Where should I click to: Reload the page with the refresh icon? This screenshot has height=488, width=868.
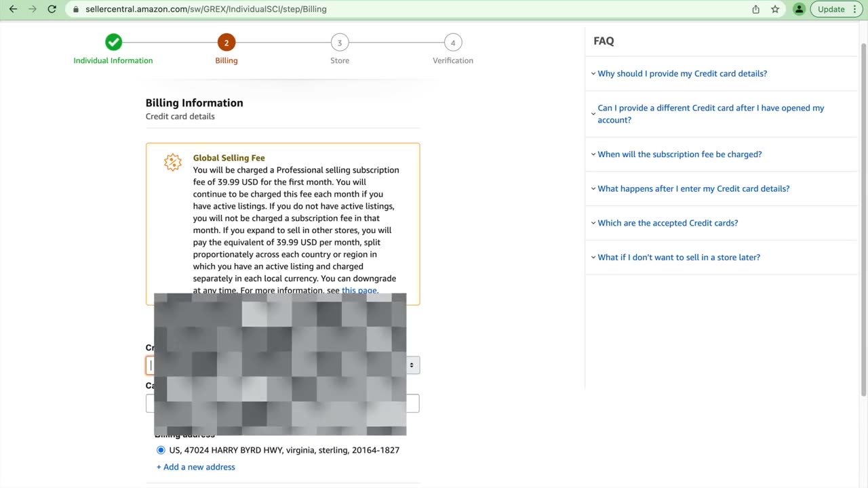pos(52,9)
